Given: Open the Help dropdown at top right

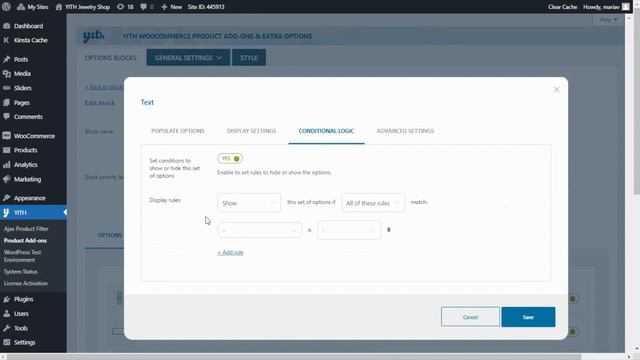Looking at the screenshot, I should pyautogui.click(x=608, y=20).
